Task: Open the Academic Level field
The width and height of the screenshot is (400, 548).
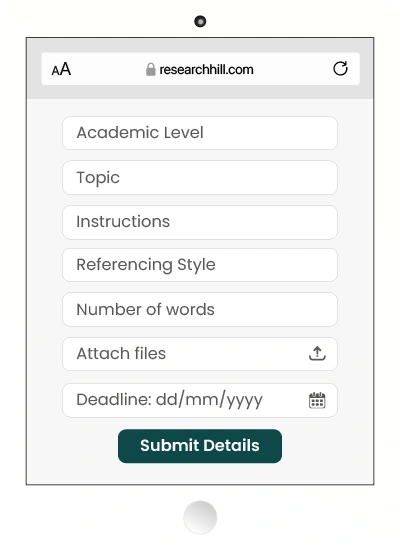Action: click(200, 133)
